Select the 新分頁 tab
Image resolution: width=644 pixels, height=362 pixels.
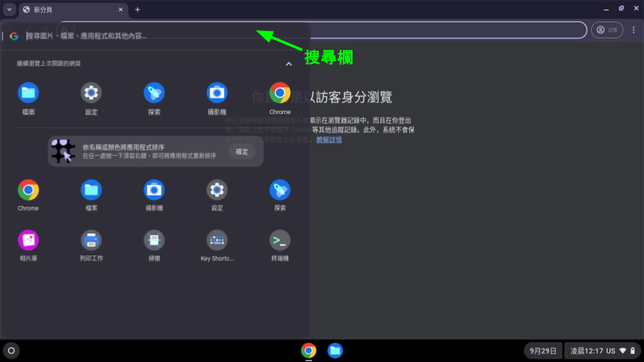point(72,9)
